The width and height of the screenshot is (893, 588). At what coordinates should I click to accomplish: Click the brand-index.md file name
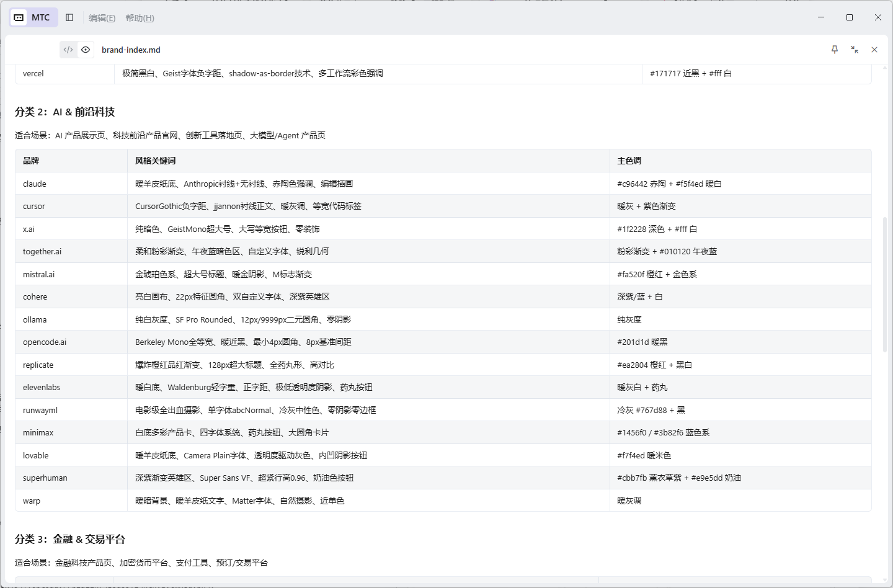tap(131, 50)
